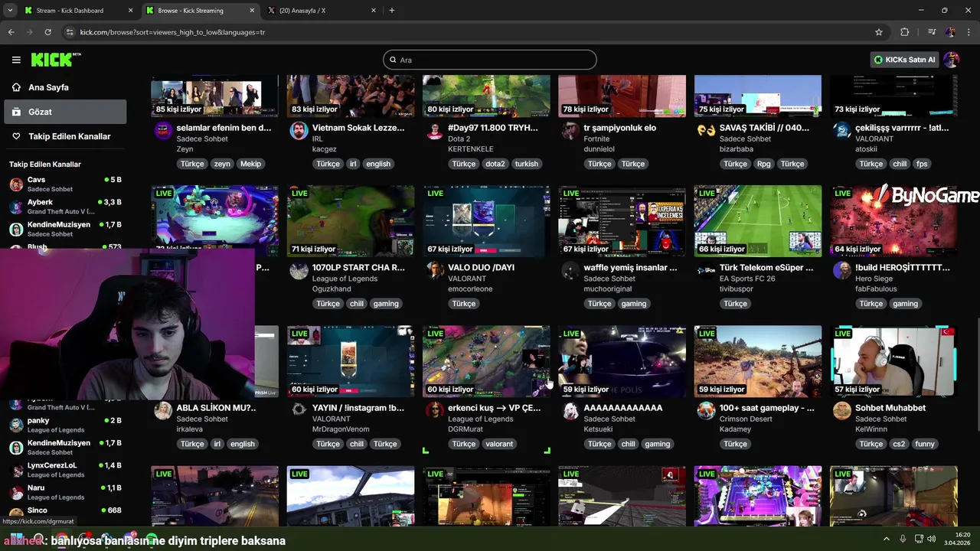Click the address bar URL
The width and height of the screenshot is (980, 551).
tap(172, 32)
